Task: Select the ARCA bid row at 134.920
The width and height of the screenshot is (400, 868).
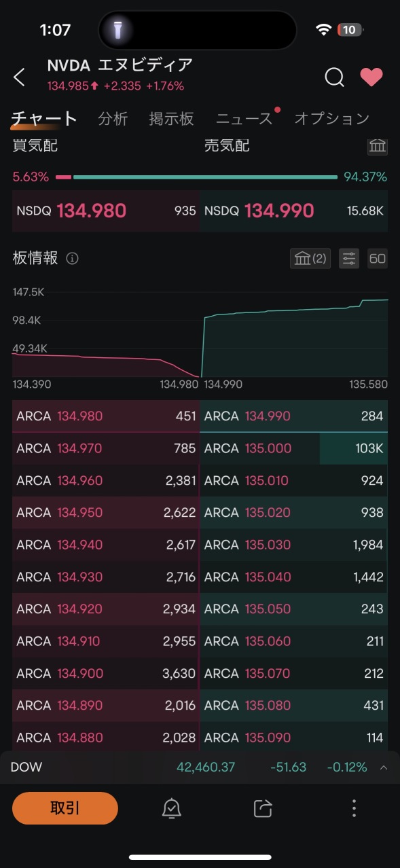Action: click(x=106, y=609)
